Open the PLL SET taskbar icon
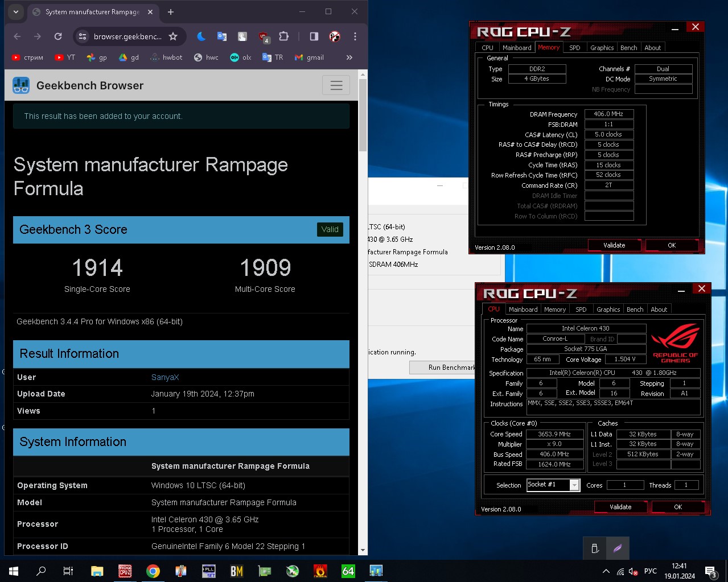 click(209, 571)
